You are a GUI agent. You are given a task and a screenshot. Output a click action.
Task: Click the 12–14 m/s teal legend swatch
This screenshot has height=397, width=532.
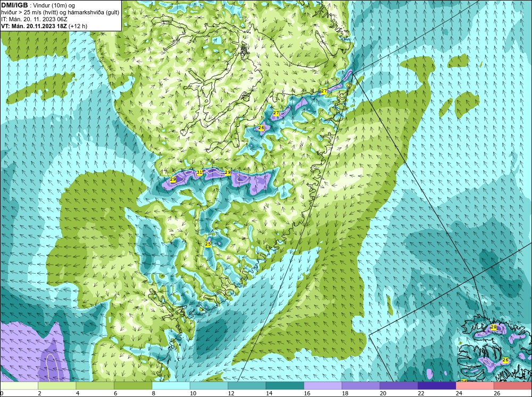click(x=247, y=386)
